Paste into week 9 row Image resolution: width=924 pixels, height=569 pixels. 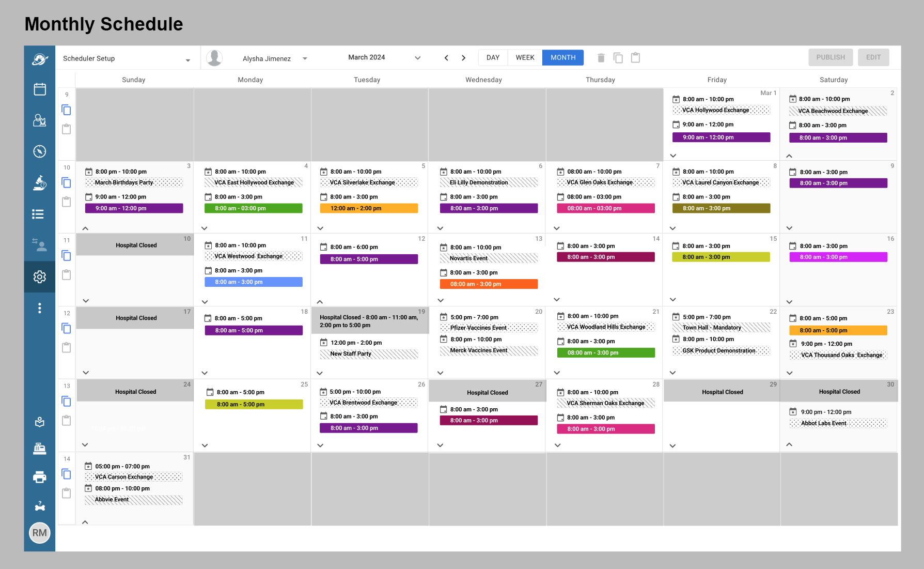[x=66, y=129]
